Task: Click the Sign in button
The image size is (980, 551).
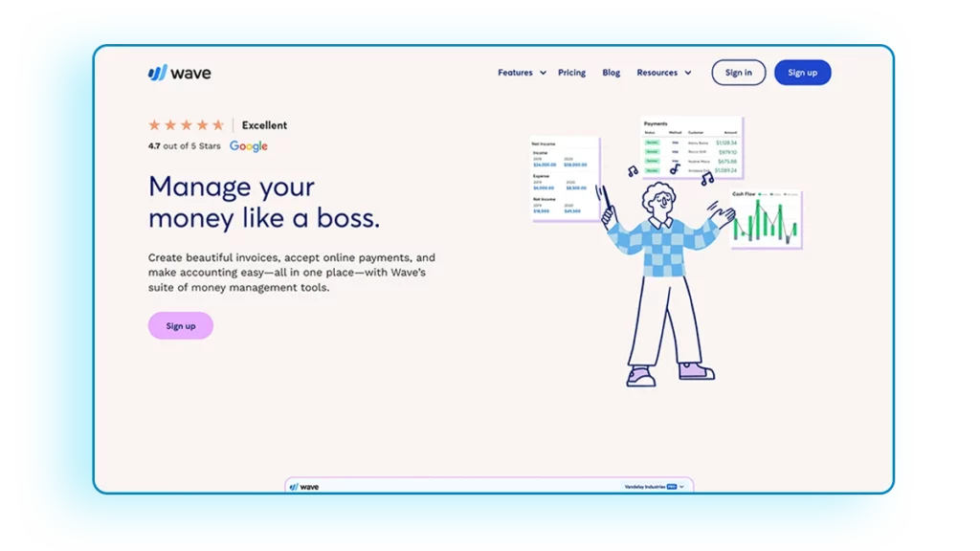Action: tap(738, 73)
